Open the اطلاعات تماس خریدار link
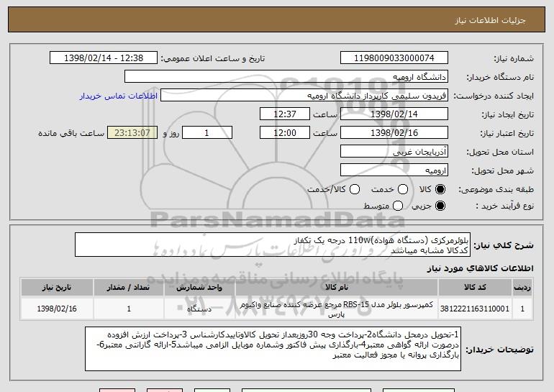The height and width of the screenshot is (392, 554). click(119, 96)
